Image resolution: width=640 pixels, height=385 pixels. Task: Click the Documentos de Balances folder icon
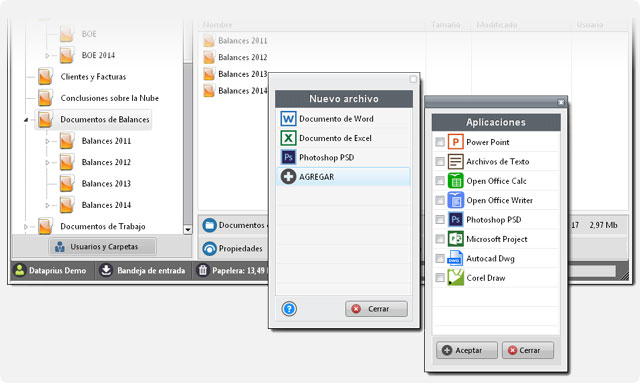(x=45, y=119)
